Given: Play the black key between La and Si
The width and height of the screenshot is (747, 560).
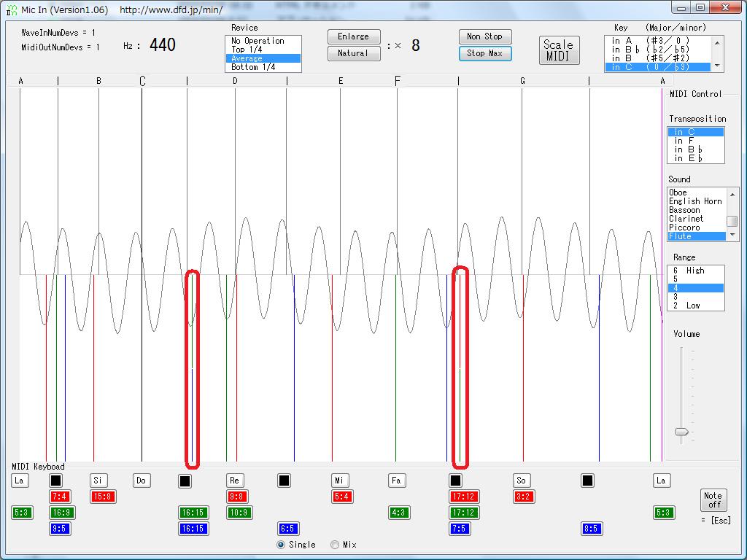Looking at the screenshot, I should (55, 481).
